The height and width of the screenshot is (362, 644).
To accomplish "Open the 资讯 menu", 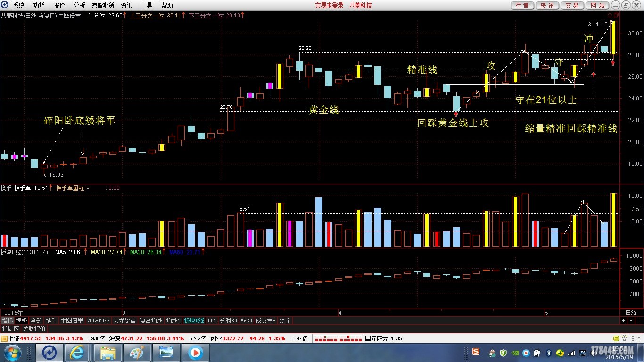I will point(126,5).
